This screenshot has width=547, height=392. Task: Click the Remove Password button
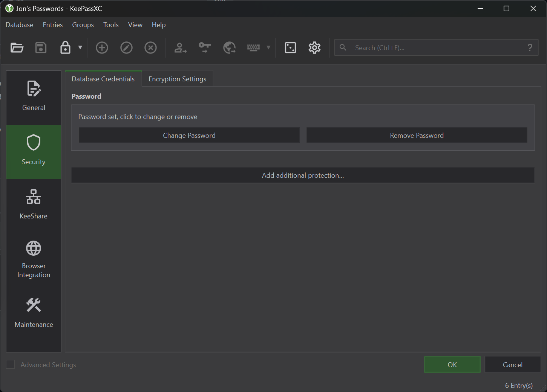[417, 135]
